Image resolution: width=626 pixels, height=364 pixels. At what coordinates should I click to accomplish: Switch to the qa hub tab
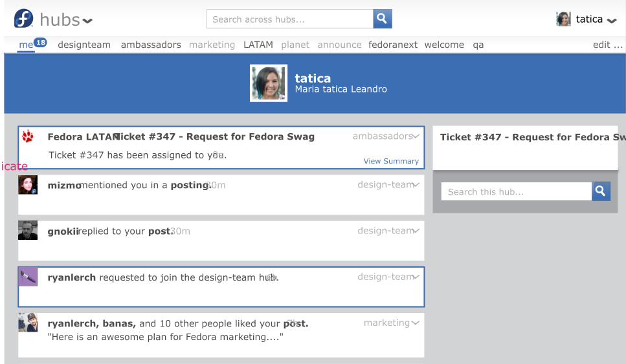click(x=478, y=45)
